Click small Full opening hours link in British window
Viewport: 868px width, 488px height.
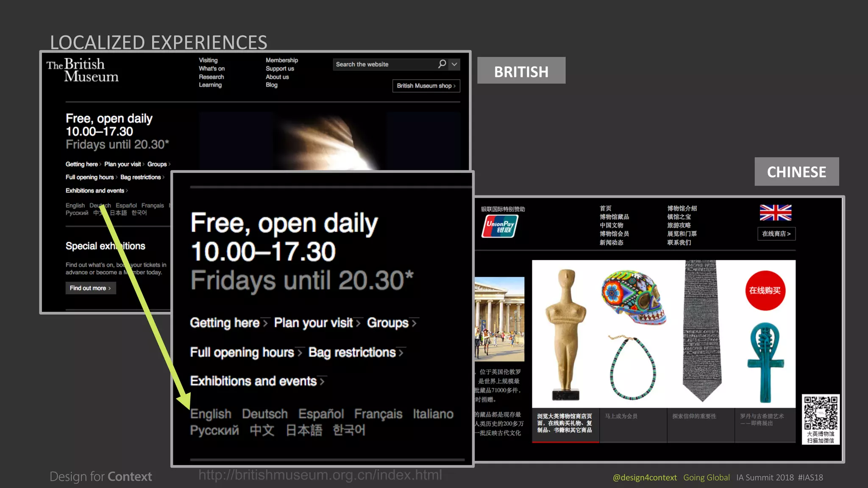click(92, 177)
